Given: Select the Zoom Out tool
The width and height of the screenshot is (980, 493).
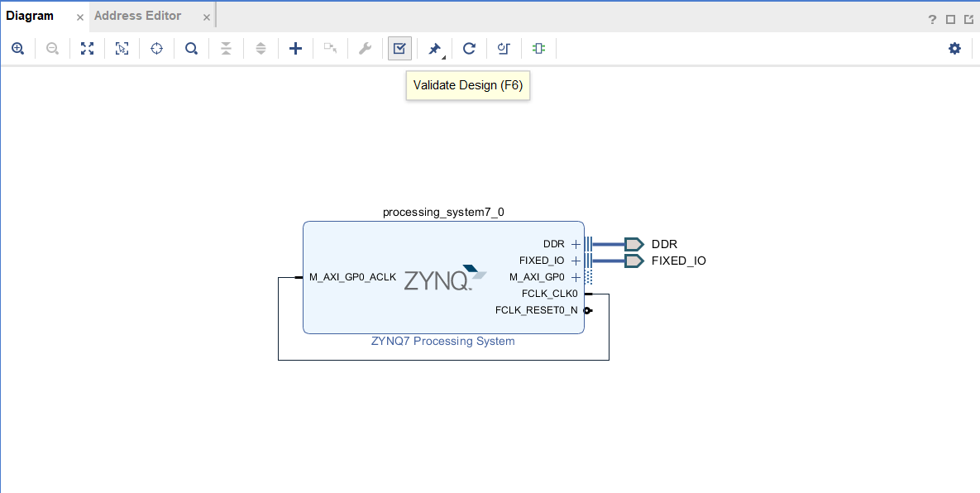Looking at the screenshot, I should point(52,48).
